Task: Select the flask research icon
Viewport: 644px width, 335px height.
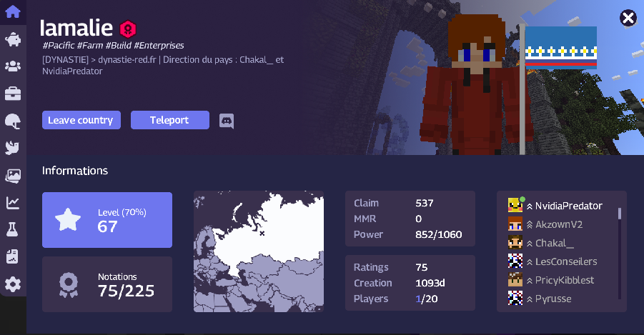Action: [12, 229]
